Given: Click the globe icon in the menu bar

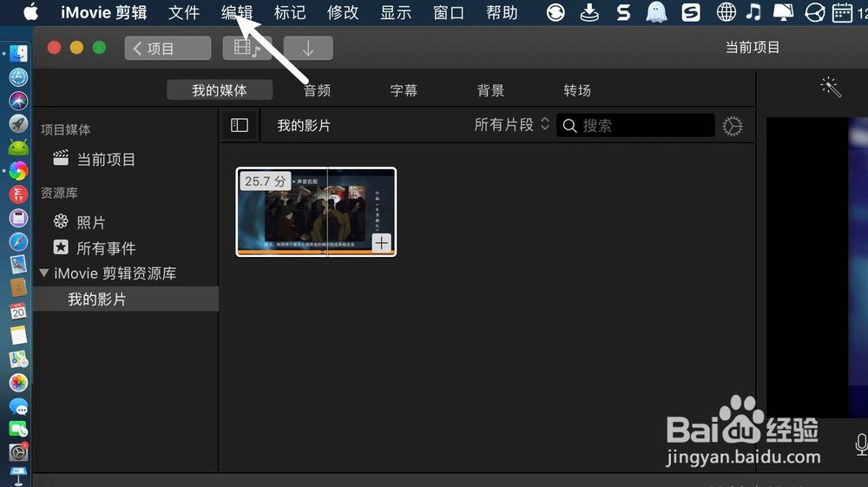Looking at the screenshot, I should 727,12.
